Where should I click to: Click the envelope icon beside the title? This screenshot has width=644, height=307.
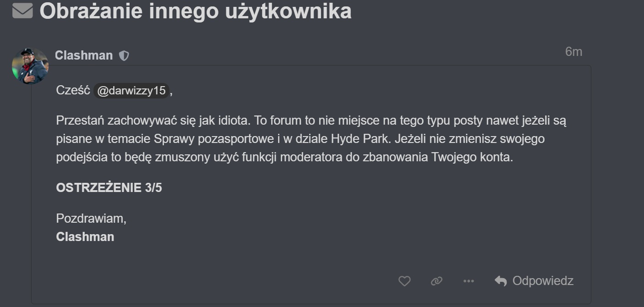point(22,11)
